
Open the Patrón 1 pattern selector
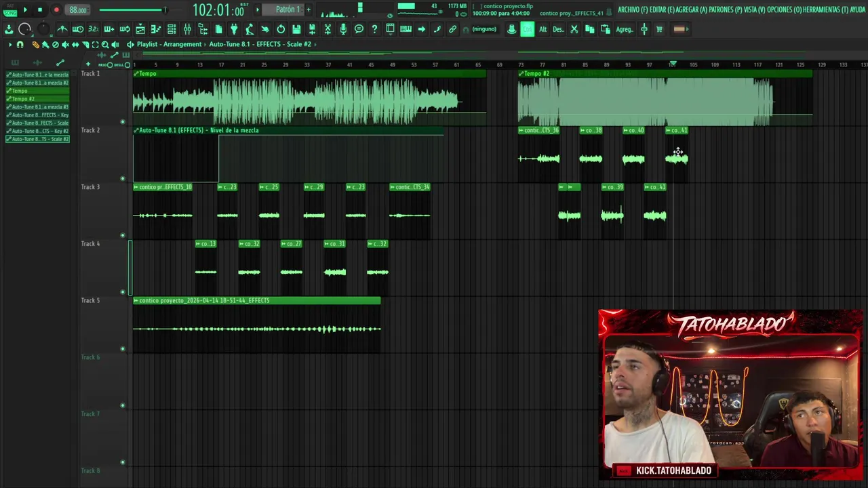point(288,9)
